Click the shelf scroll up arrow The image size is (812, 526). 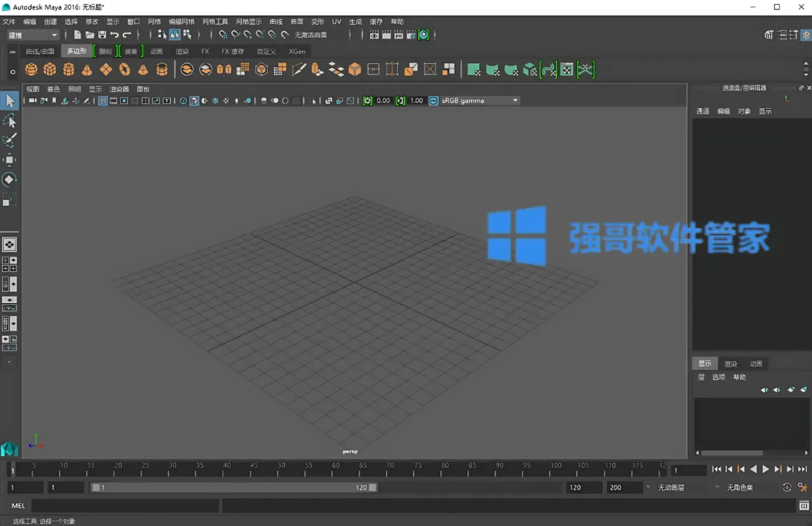806,63
